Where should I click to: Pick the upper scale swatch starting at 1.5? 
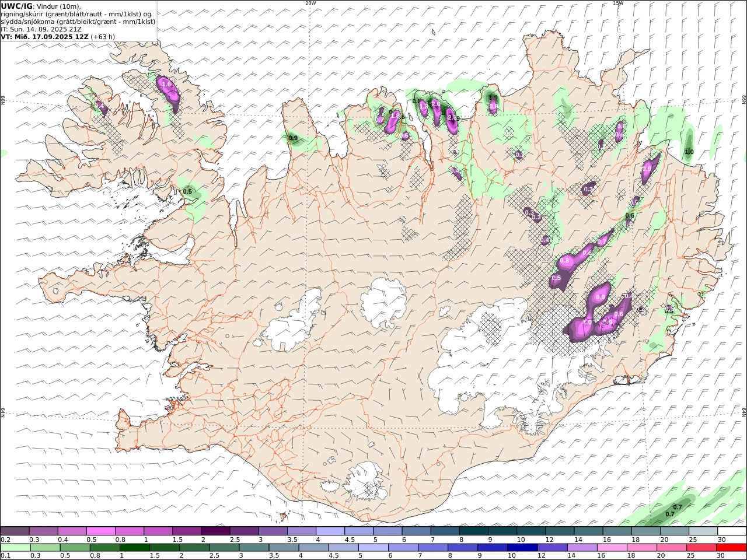point(187,531)
